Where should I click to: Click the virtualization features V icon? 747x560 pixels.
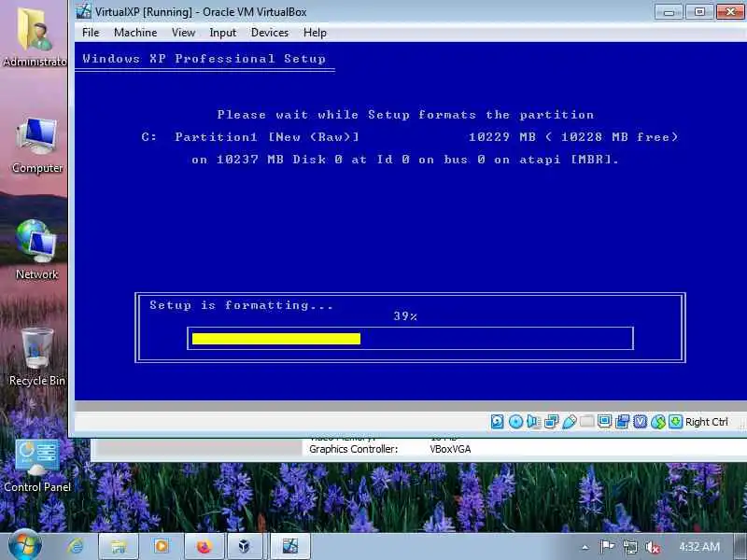(641, 422)
